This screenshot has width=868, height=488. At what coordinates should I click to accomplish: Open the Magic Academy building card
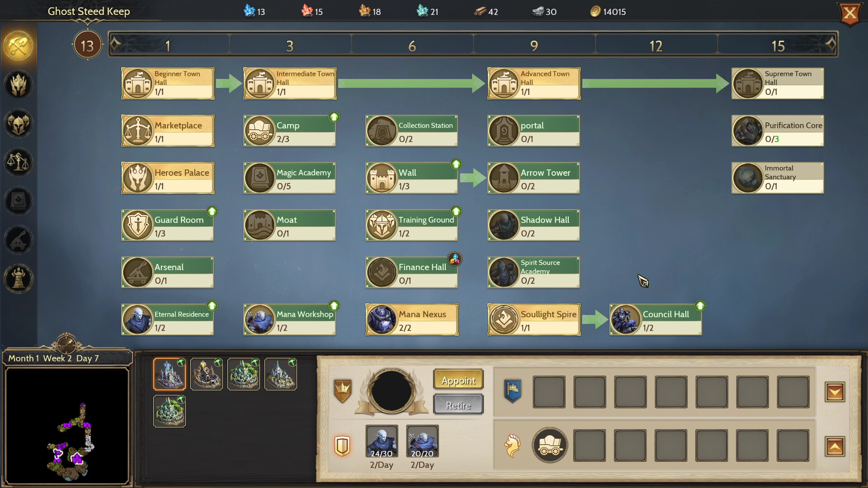[x=289, y=178]
